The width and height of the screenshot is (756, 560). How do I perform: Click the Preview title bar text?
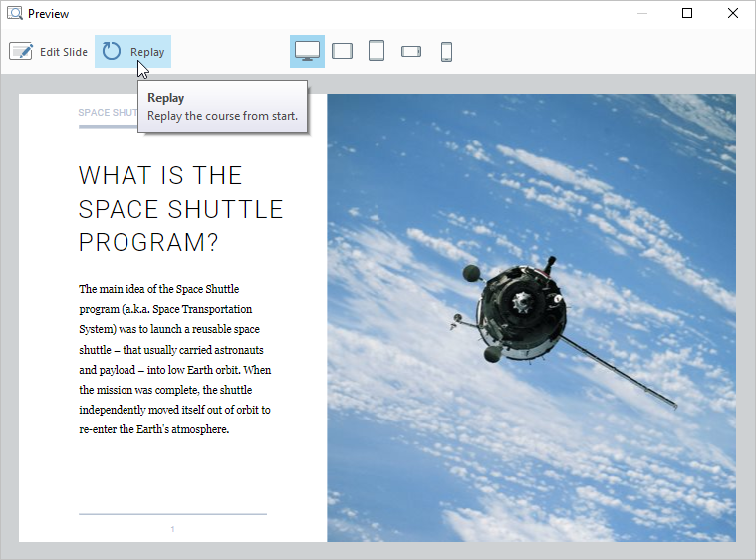[x=49, y=14]
